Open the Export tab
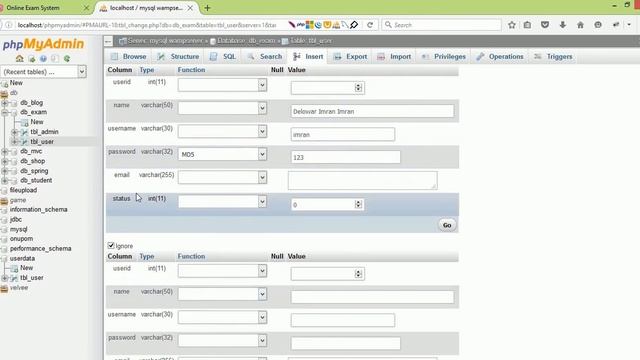The height and width of the screenshot is (360, 640). point(350,57)
